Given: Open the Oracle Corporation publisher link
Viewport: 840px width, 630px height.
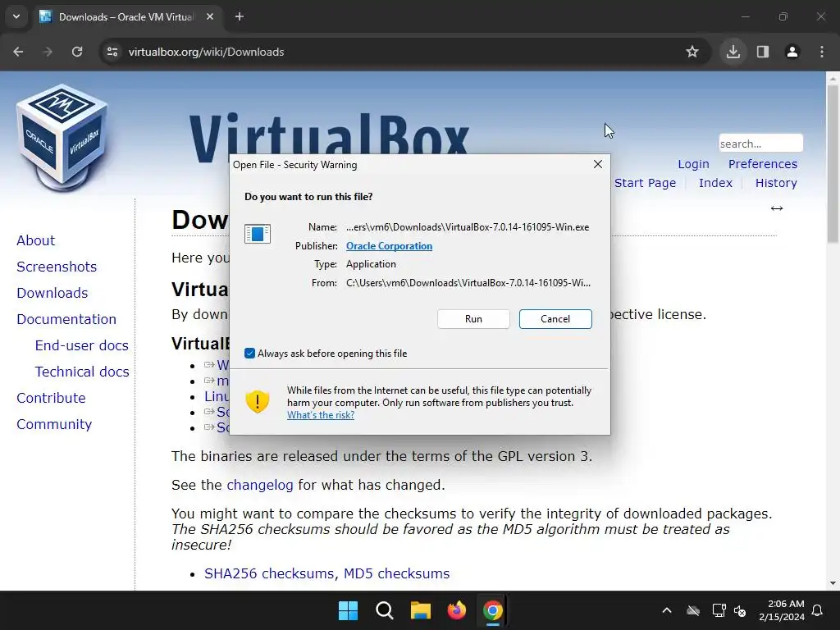Looking at the screenshot, I should point(389,246).
